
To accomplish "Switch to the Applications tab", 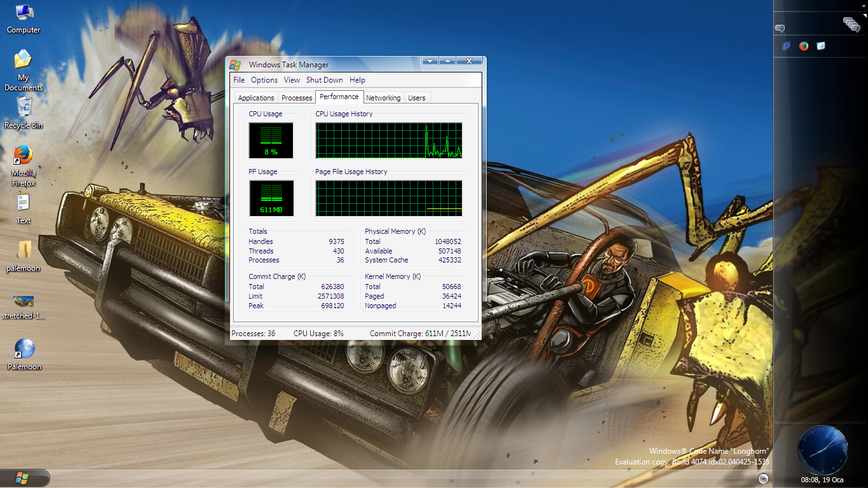I will tap(256, 98).
